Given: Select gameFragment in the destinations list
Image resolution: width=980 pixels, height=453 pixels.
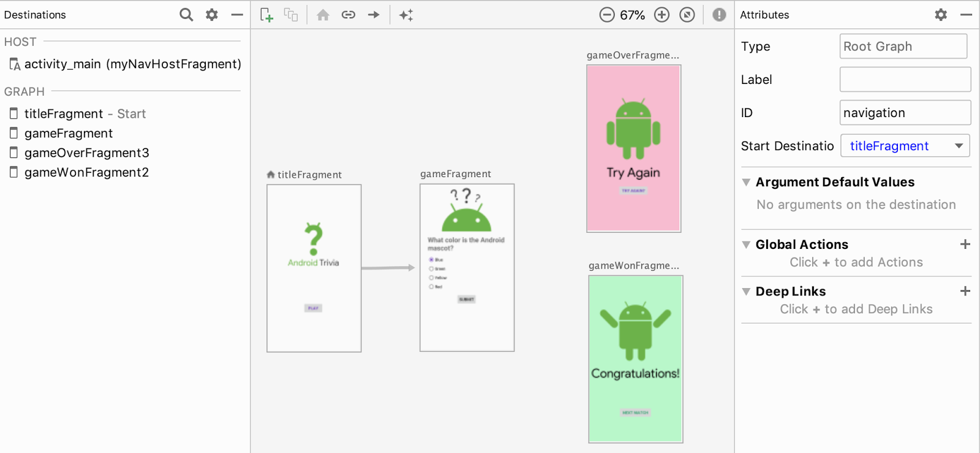Looking at the screenshot, I should [x=69, y=134].
